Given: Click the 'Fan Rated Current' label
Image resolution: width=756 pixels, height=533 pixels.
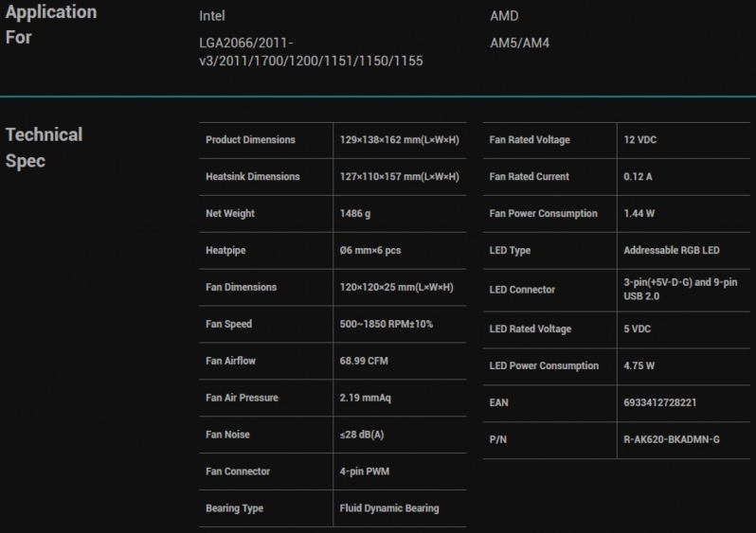Looking at the screenshot, I should pos(529,176).
